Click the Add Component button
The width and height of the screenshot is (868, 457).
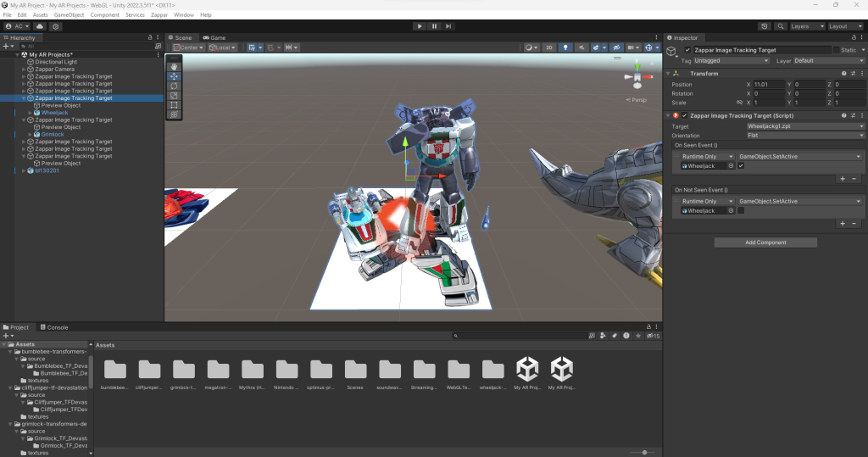pyautogui.click(x=765, y=242)
